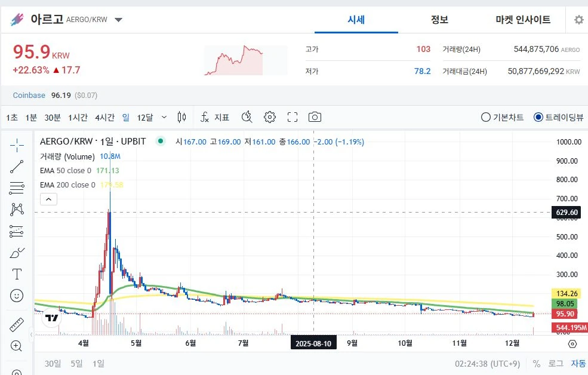This screenshot has width=588, height=375.
Task: Open candlestick chart type selector
Action: pyautogui.click(x=181, y=118)
